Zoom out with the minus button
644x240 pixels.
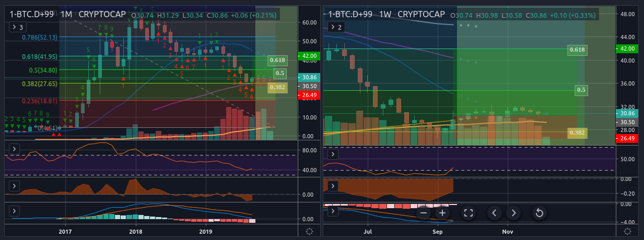(424, 213)
